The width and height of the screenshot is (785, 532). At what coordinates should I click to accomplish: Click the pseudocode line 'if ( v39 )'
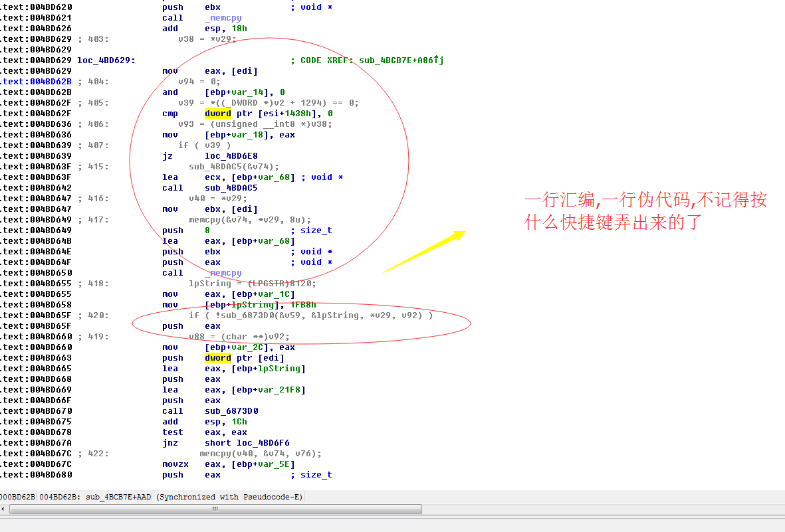tap(204, 145)
